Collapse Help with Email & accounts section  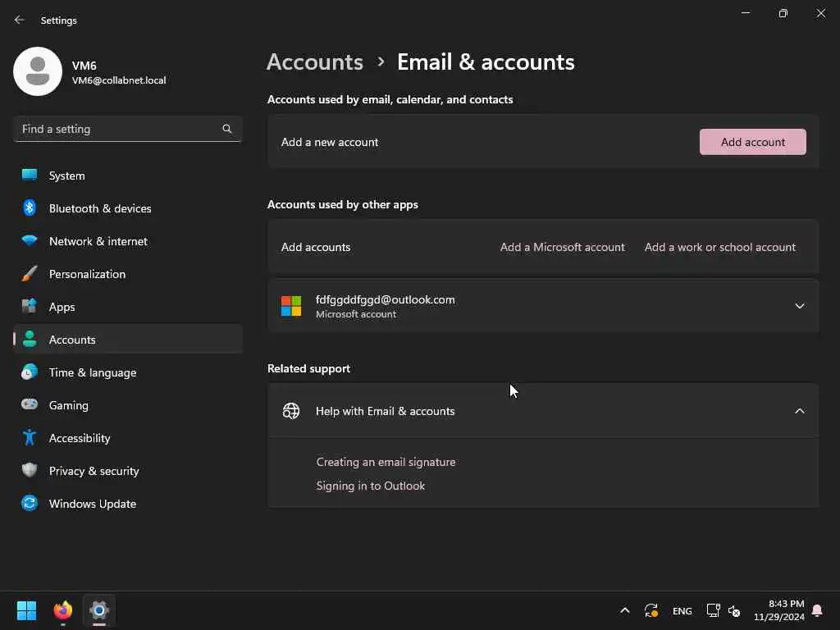(799, 411)
